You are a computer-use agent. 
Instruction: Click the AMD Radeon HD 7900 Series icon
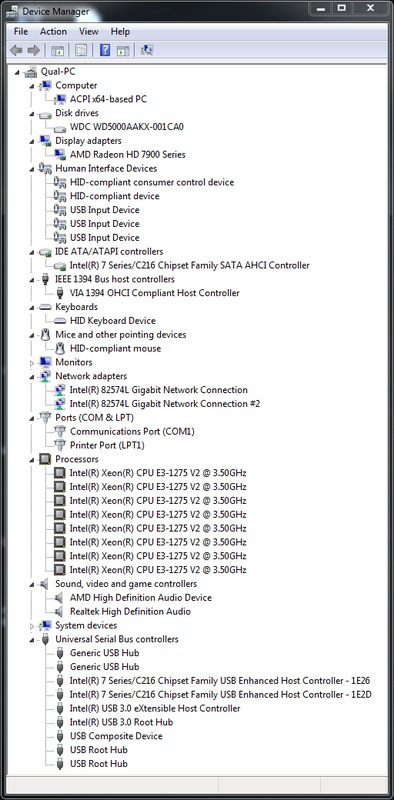[60, 155]
